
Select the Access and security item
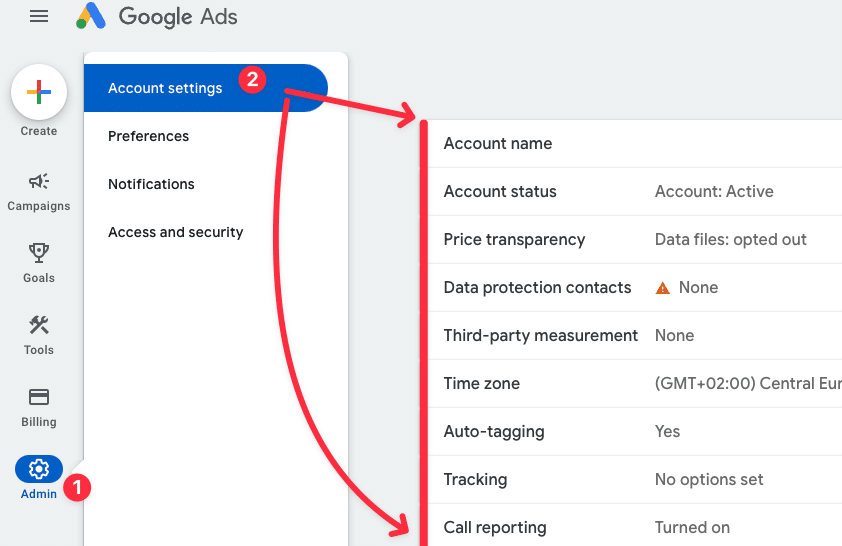tap(176, 232)
